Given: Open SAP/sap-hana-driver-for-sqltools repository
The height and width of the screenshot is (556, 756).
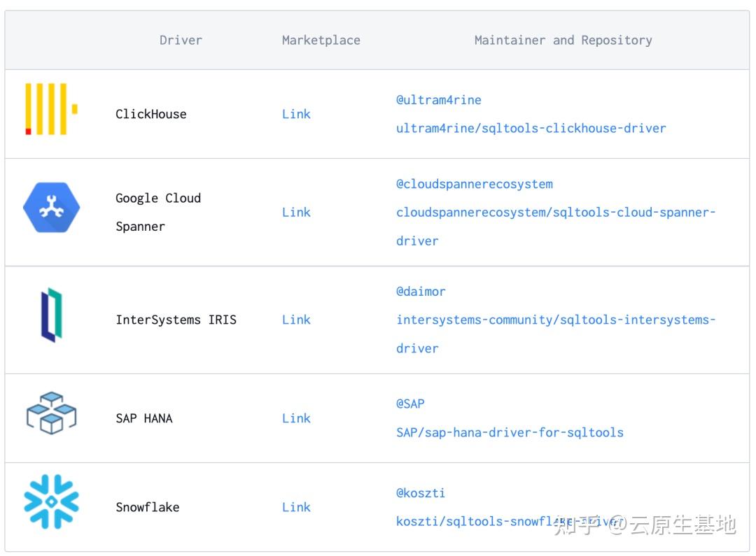Looking at the screenshot, I should coord(510,433).
